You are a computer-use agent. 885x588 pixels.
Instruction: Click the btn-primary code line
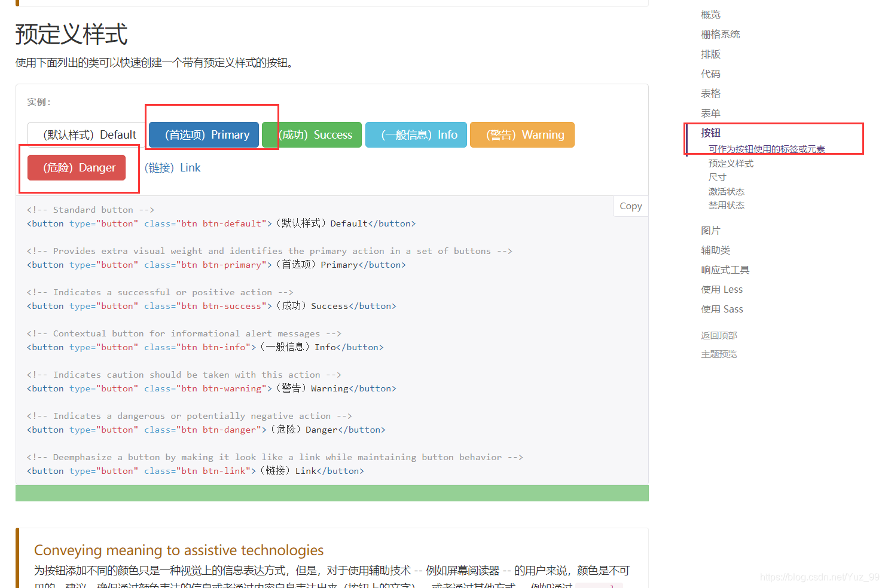[x=216, y=265]
